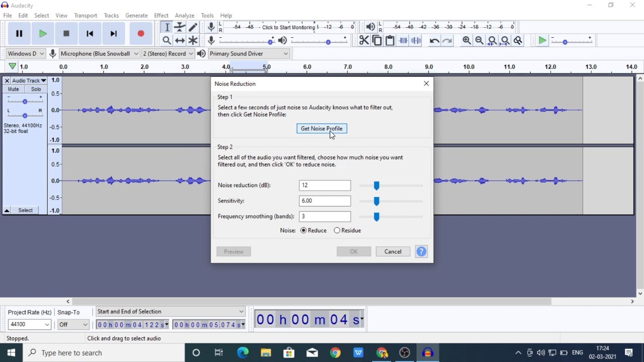644x362 pixels.
Task: Click Fit selection to width icon
Action: pyautogui.click(x=492, y=41)
